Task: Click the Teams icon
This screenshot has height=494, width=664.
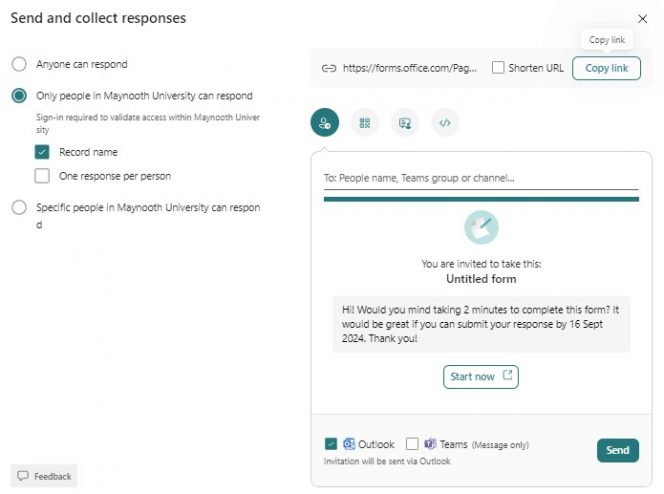Action: coord(430,444)
